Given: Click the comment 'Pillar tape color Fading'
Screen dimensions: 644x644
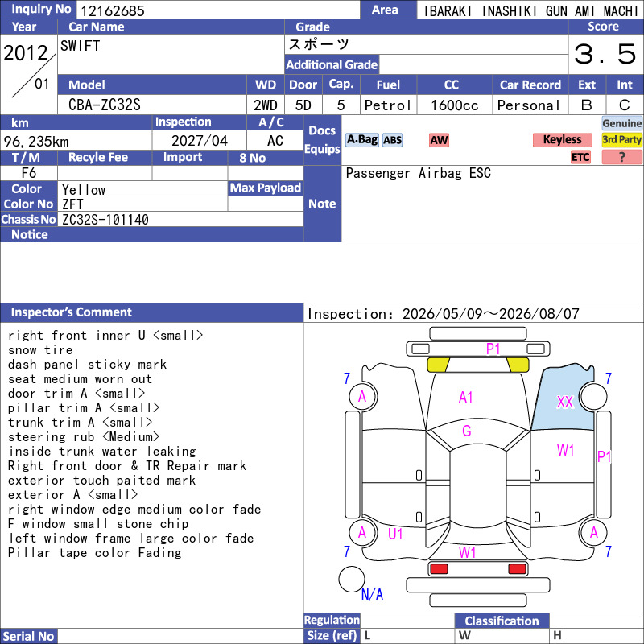Looking at the screenshot, I should [94, 553].
